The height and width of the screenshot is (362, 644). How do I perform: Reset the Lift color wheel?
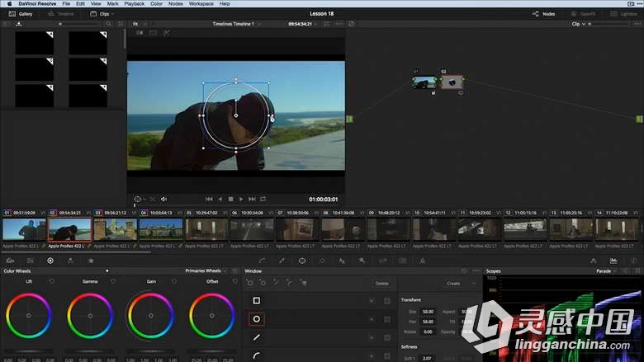(x=51, y=281)
